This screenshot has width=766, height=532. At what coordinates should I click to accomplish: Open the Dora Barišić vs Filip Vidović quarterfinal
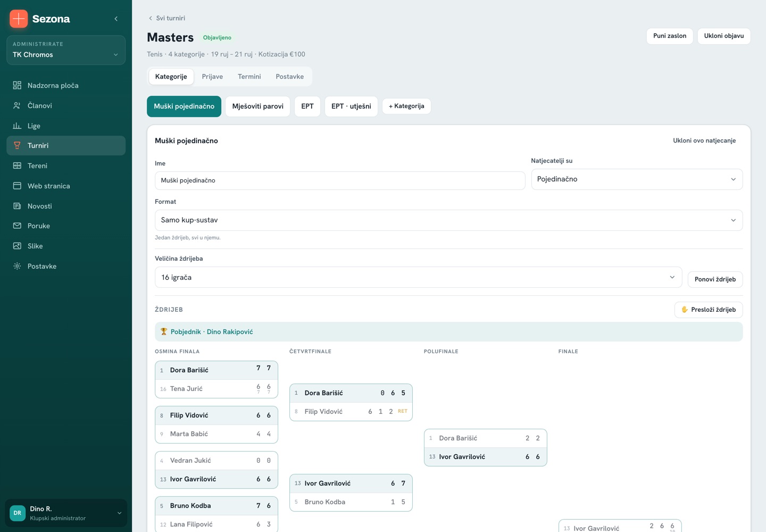coord(351,402)
